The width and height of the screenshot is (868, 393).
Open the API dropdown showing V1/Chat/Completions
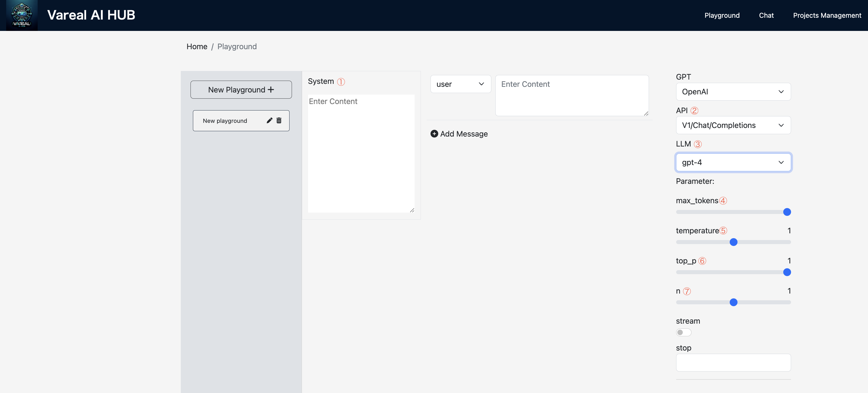[733, 125]
